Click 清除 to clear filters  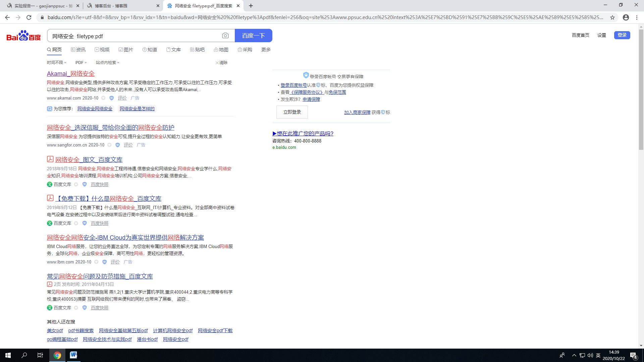coord(221,63)
